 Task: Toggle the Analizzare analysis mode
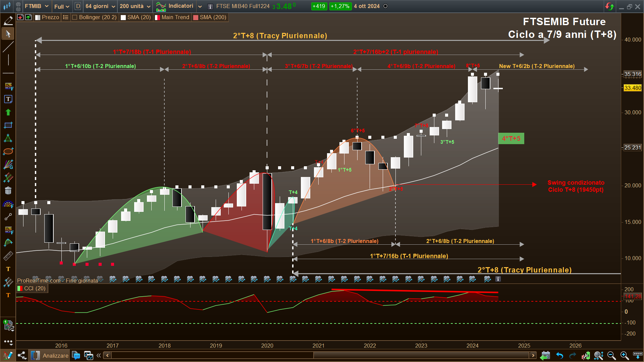(x=50, y=356)
